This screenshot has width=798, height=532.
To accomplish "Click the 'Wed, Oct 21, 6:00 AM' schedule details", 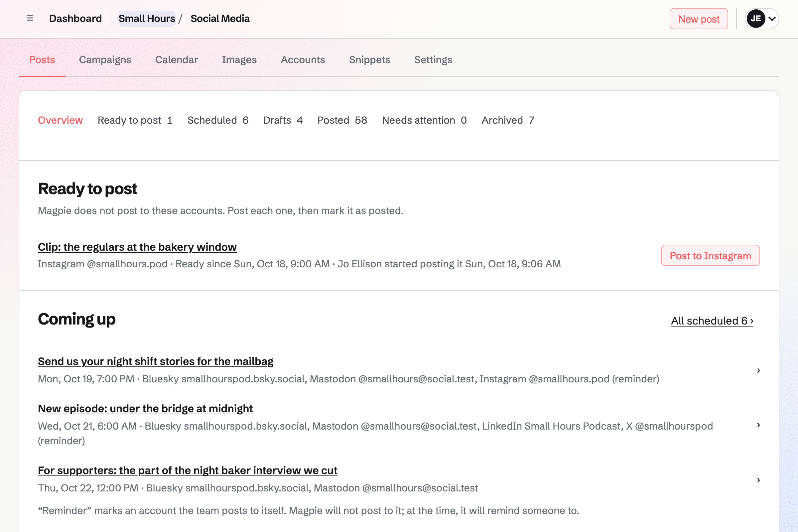I will [375, 433].
